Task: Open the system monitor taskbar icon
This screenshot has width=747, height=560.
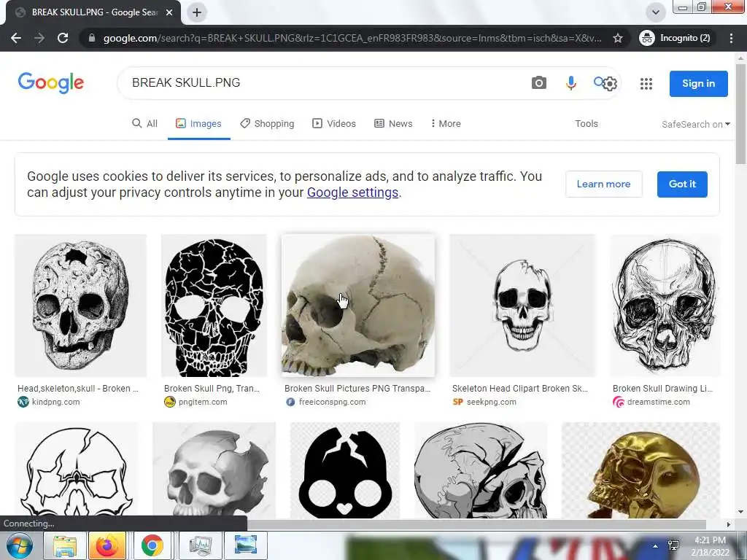Action: tap(201, 545)
